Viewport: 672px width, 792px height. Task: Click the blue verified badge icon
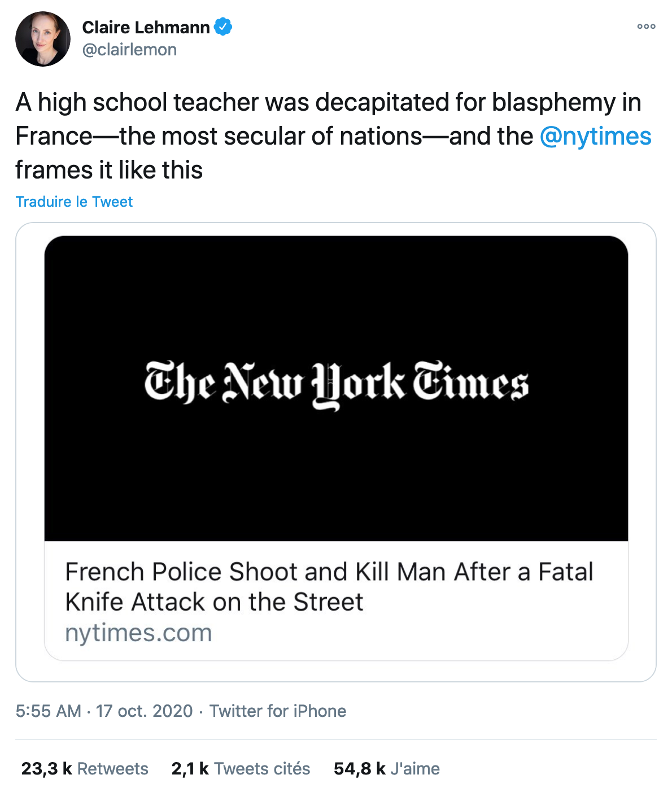(x=223, y=27)
